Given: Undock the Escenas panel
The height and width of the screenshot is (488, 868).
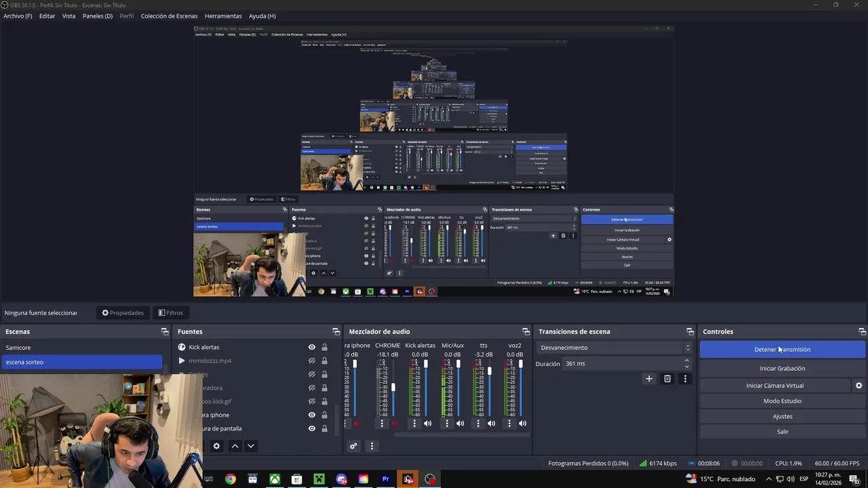Looking at the screenshot, I should coord(165,331).
